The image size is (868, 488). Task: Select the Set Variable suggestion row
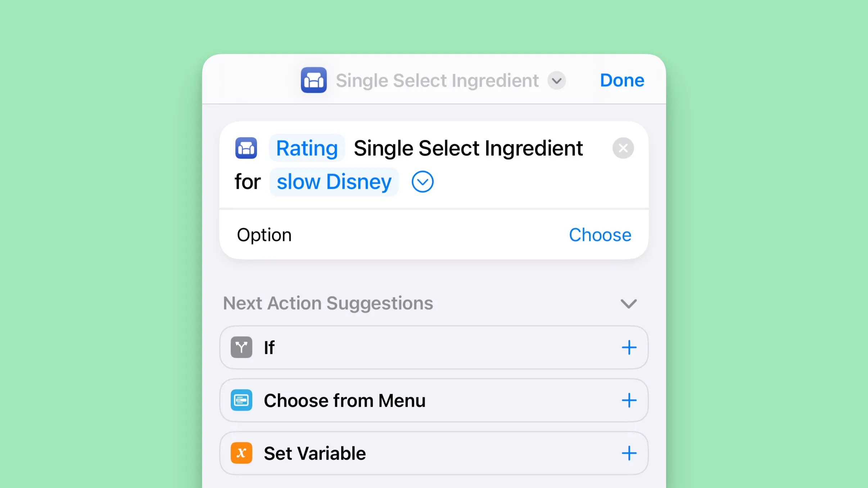pyautogui.click(x=468, y=453)
